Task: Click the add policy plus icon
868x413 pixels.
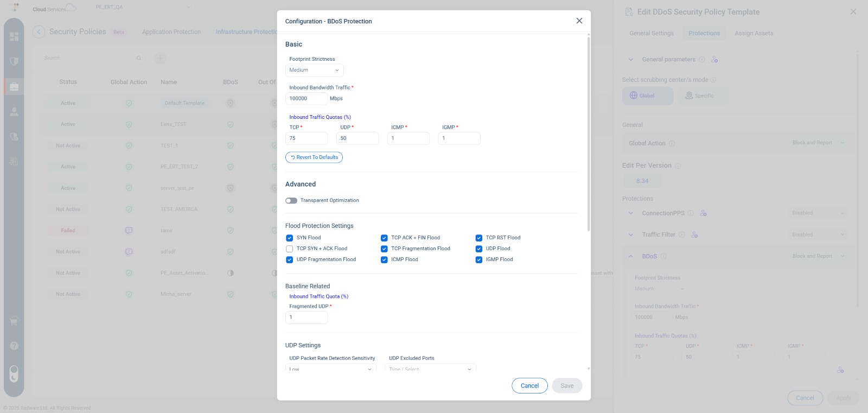Action: (x=160, y=58)
